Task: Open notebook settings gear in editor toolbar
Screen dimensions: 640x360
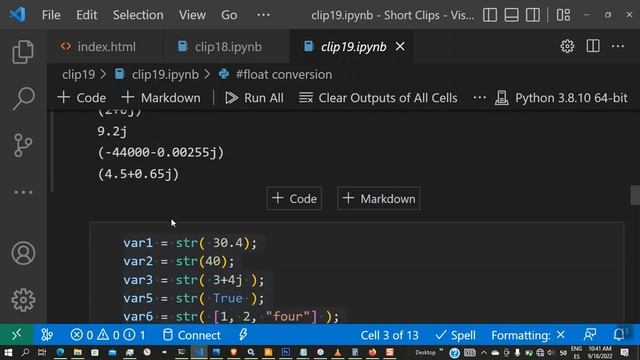Action: coord(567,47)
